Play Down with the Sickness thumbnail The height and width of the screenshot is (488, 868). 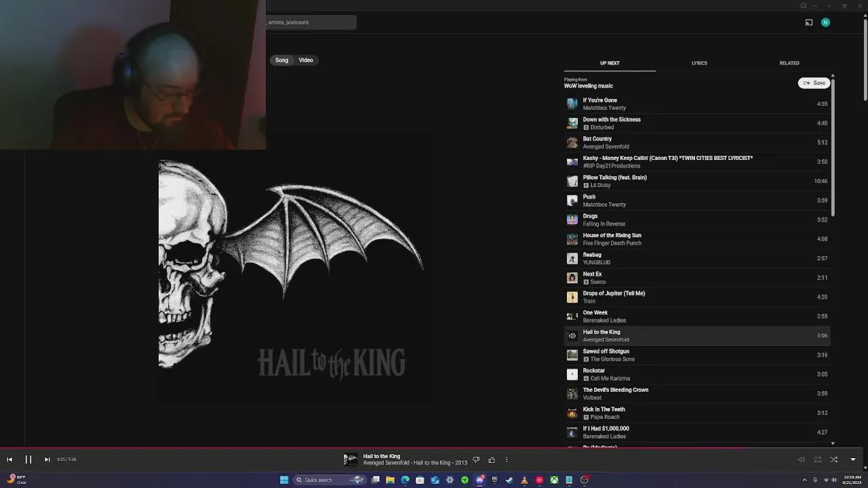tap(572, 123)
